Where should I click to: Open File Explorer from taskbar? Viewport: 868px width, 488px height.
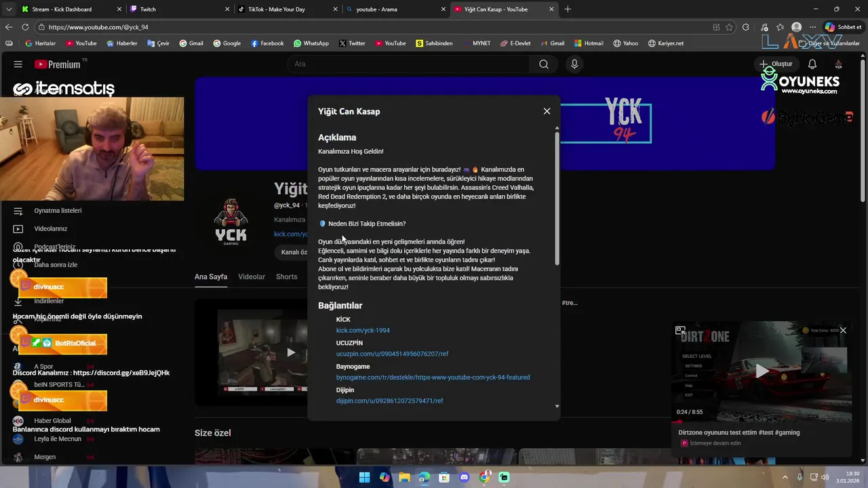click(x=404, y=477)
